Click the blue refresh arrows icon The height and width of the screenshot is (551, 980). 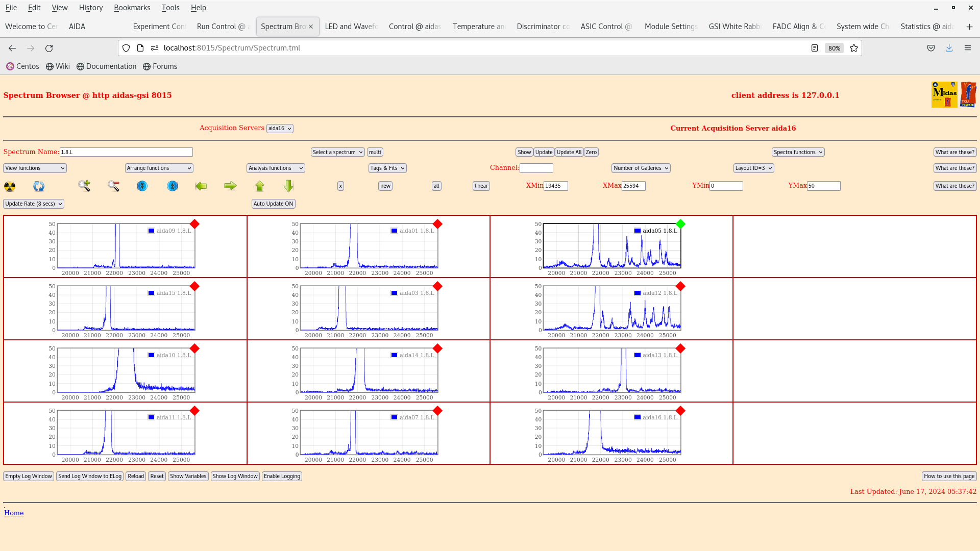point(39,186)
